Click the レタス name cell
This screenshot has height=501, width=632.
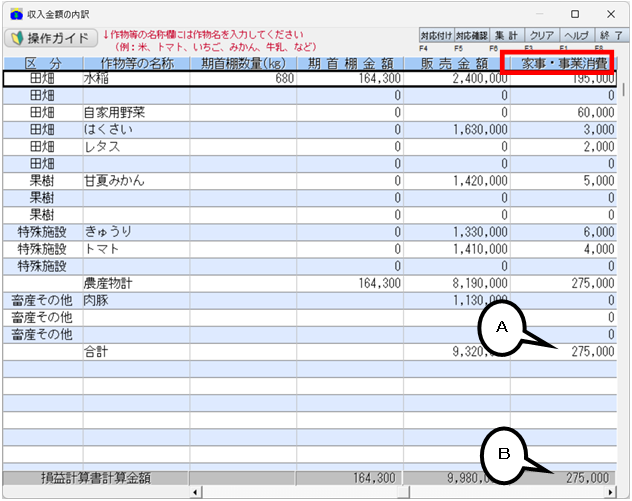136,147
